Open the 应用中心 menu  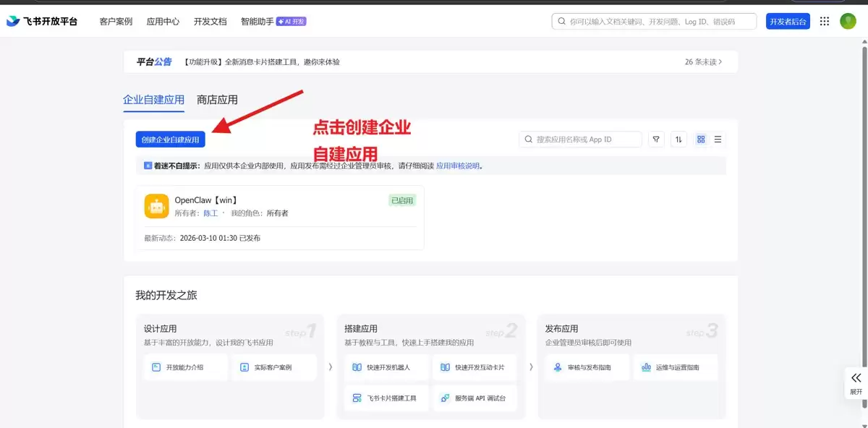(x=163, y=22)
